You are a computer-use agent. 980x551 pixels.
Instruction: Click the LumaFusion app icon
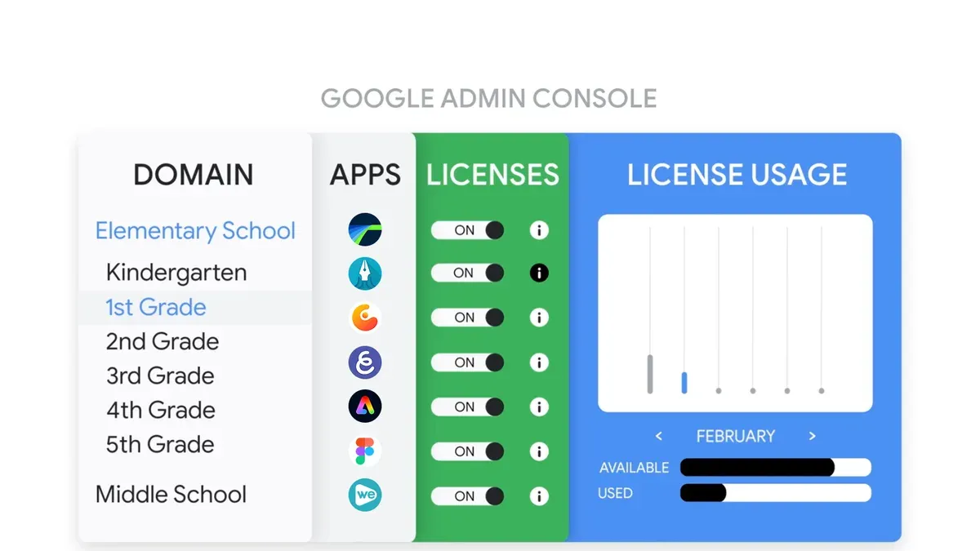(x=365, y=230)
